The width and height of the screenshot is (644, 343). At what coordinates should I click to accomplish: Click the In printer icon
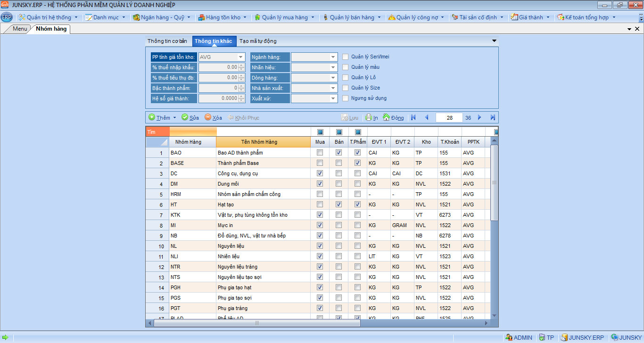tap(369, 117)
